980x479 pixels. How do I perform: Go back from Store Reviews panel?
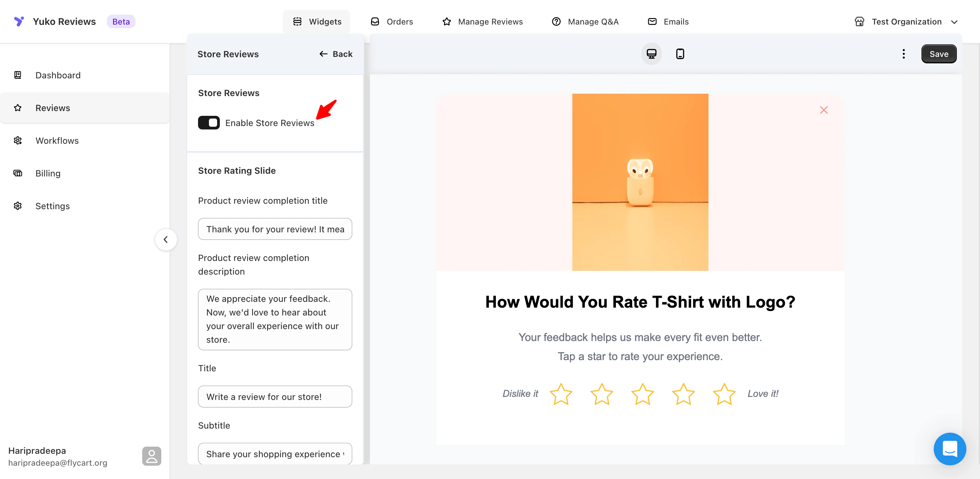pos(336,54)
